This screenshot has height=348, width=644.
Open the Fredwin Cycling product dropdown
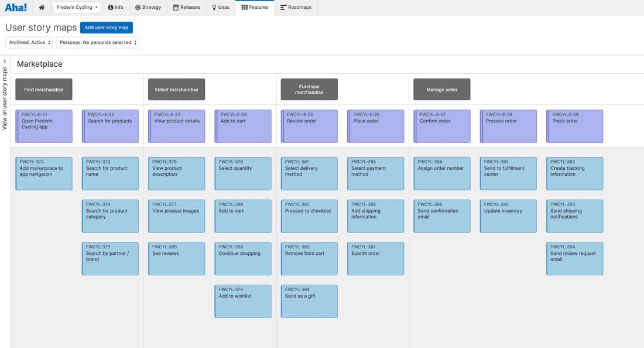click(x=76, y=8)
